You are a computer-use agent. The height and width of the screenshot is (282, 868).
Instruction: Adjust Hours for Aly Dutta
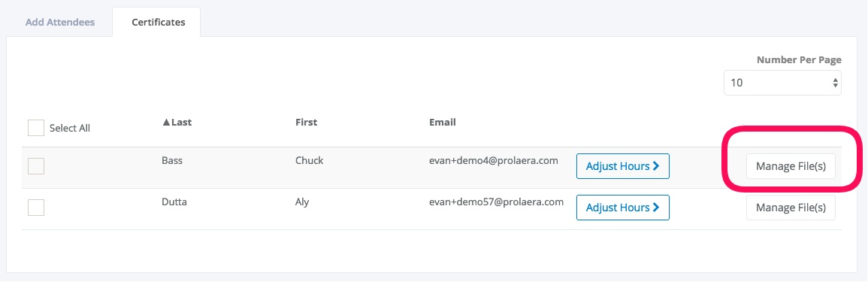pos(623,208)
